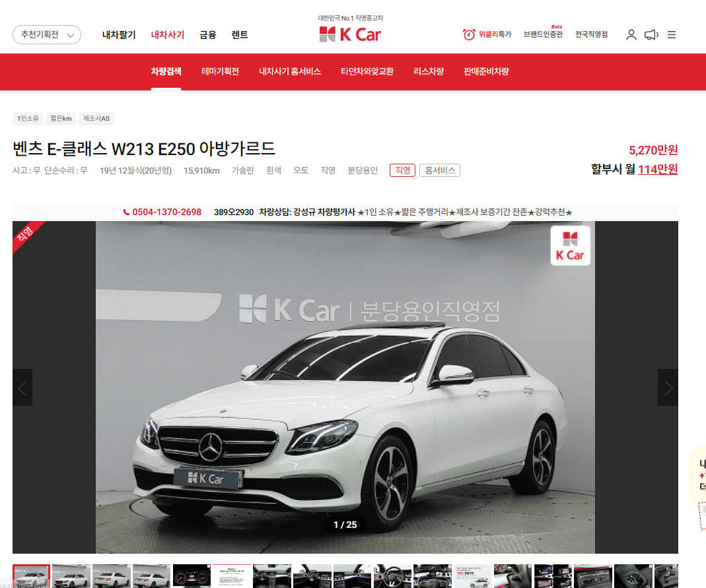Click the 1인소유 tag
Viewport: 706px width, 588px height.
coord(28,118)
